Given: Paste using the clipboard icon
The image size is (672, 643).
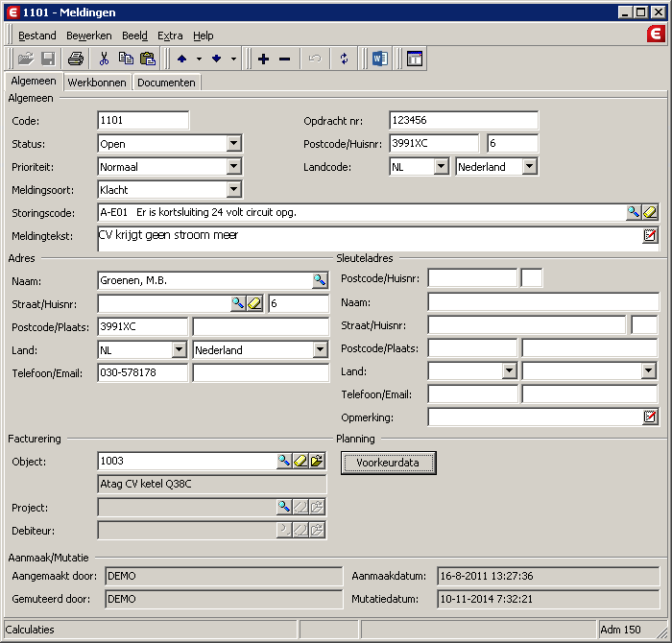Looking at the screenshot, I should (x=148, y=59).
